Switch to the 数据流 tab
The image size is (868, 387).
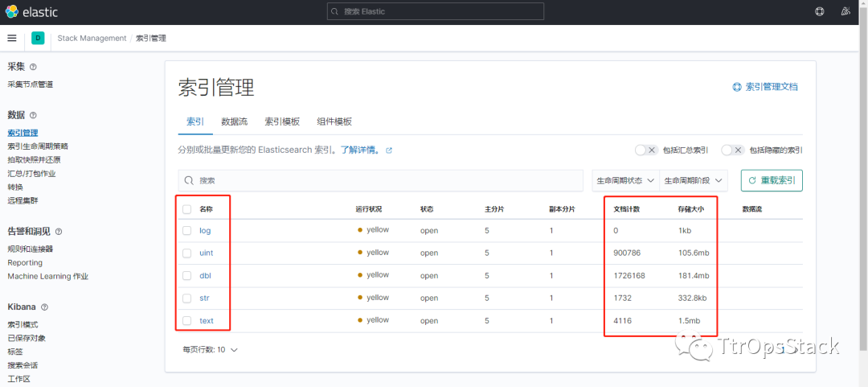tap(234, 122)
